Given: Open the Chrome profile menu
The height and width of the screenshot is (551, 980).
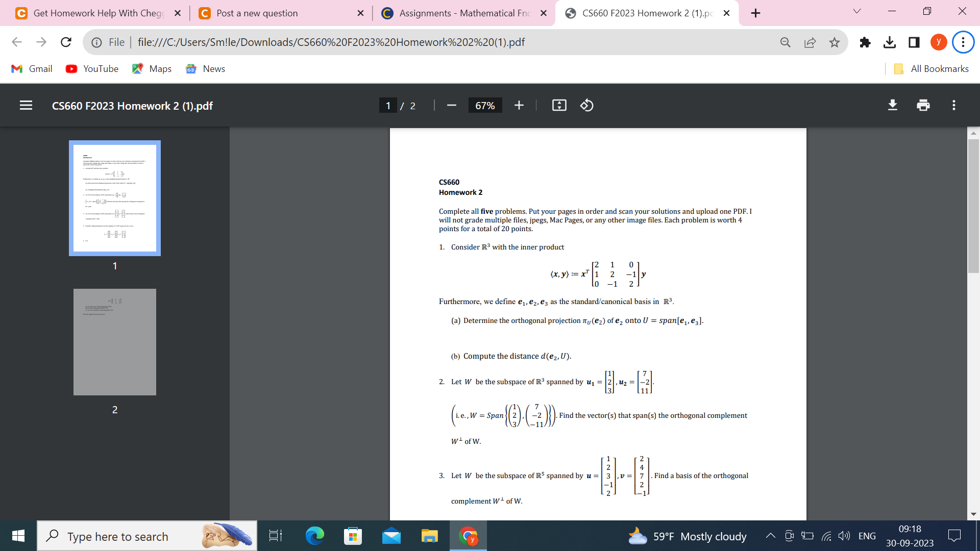Looking at the screenshot, I should [939, 42].
